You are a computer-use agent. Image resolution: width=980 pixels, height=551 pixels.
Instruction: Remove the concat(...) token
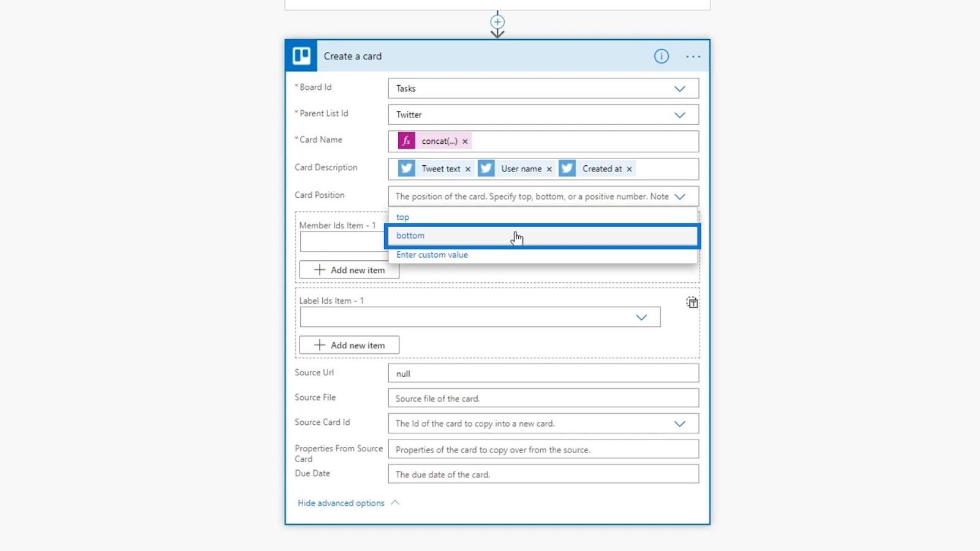465,141
